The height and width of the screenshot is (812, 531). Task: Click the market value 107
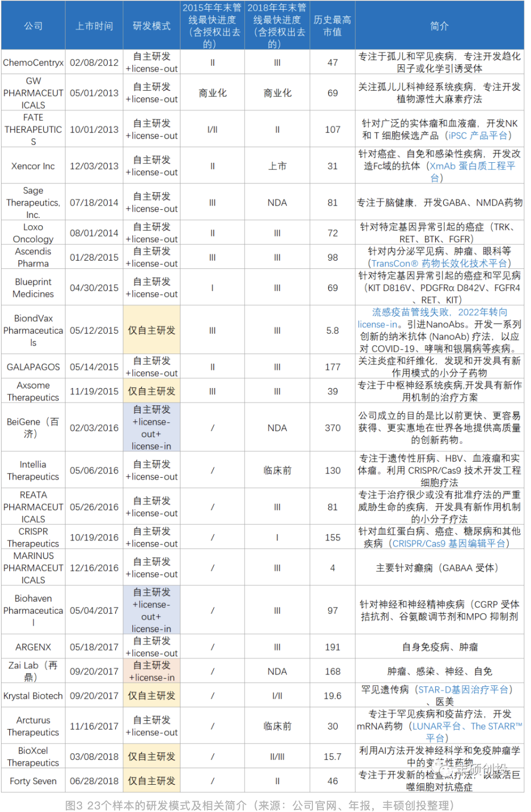click(333, 129)
